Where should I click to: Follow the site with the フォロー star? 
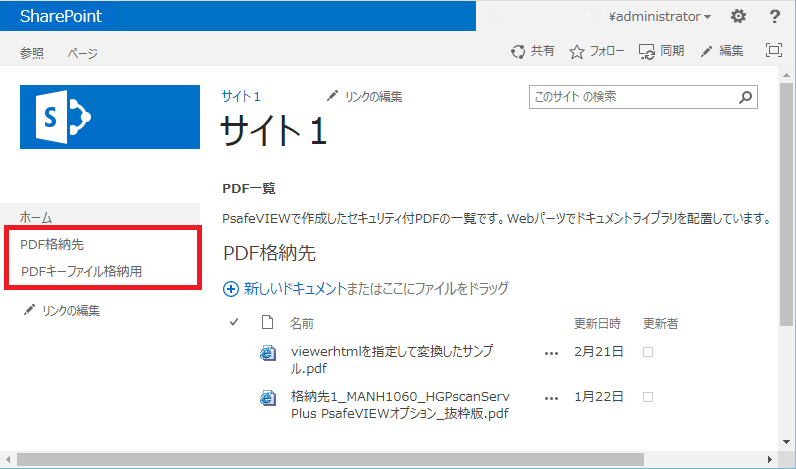577,52
